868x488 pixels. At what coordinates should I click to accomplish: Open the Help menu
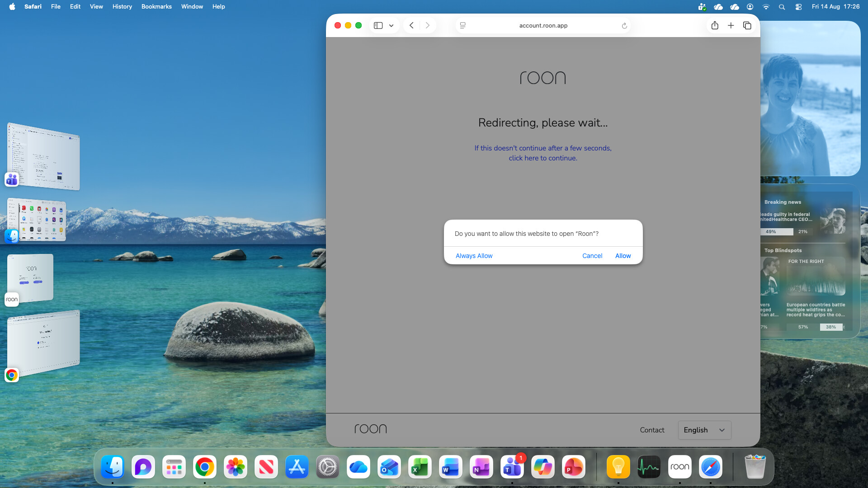219,7
